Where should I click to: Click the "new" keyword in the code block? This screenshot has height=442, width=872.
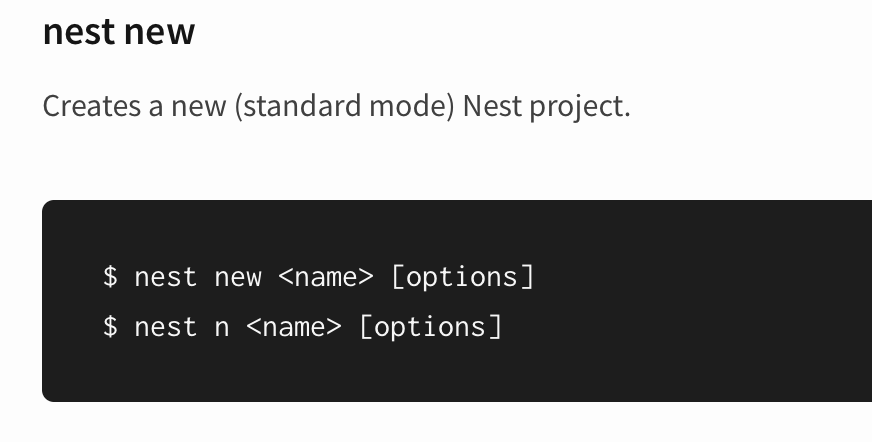pyautogui.click(x=238, y=277)
